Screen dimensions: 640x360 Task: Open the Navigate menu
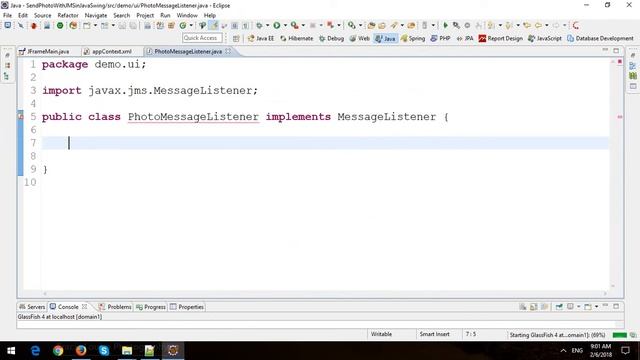pos(96,15)
